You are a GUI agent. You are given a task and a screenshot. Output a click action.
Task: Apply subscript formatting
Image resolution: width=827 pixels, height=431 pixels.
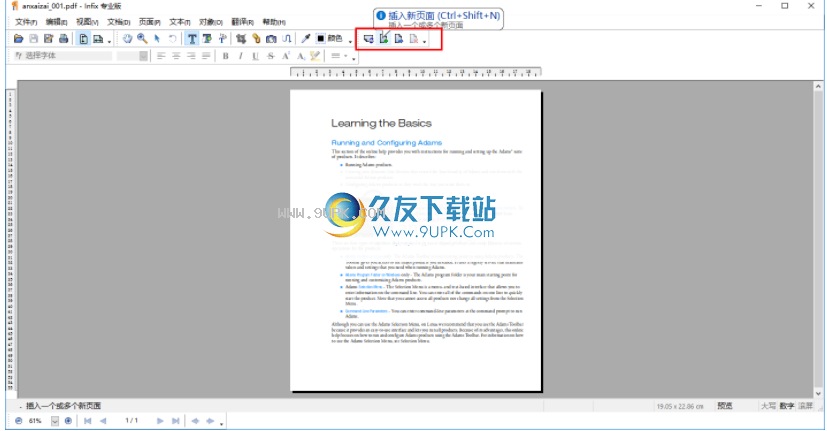pos(301,55)
